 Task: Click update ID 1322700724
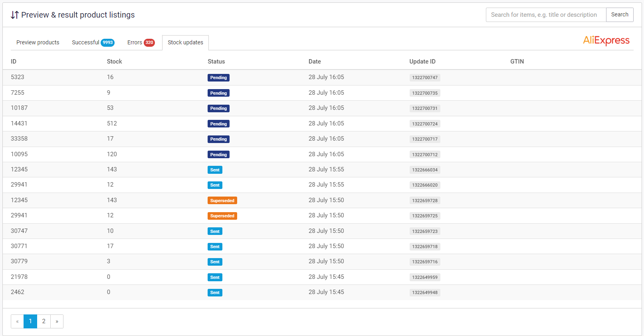(425, 124)
